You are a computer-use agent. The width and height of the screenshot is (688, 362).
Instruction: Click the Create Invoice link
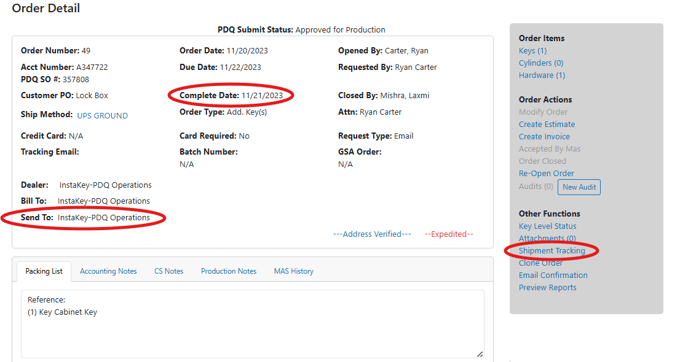(x=544, y=136)
